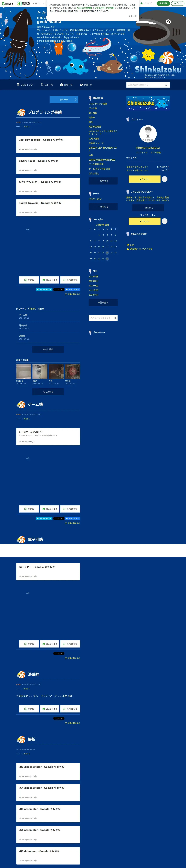The height and width of the screenshot is (868, 186).
Task: Click 一覧を見る under latest articles
Action: tap(103, 181)
